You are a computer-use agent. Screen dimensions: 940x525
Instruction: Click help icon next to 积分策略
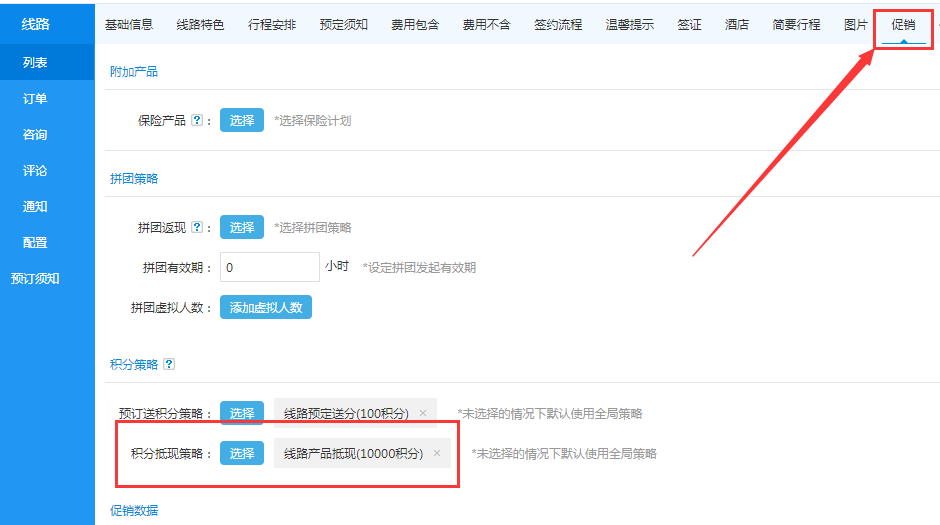point(169,365)
